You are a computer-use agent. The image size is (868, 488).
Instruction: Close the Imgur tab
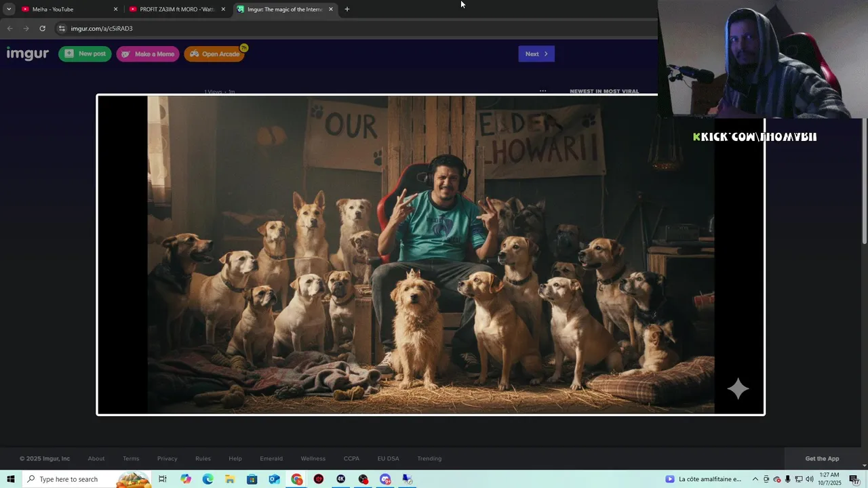[x=331, y=9]
